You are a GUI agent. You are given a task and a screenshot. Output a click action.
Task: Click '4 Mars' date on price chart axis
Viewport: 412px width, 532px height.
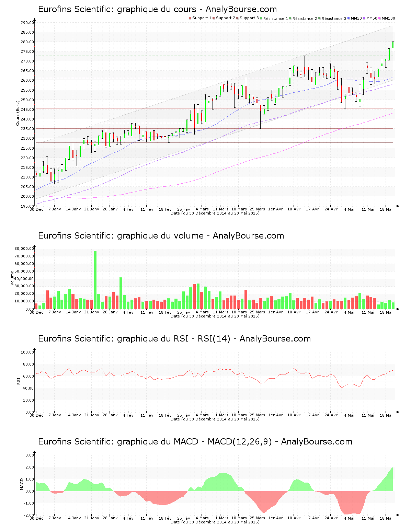click(x=202, y=209)
